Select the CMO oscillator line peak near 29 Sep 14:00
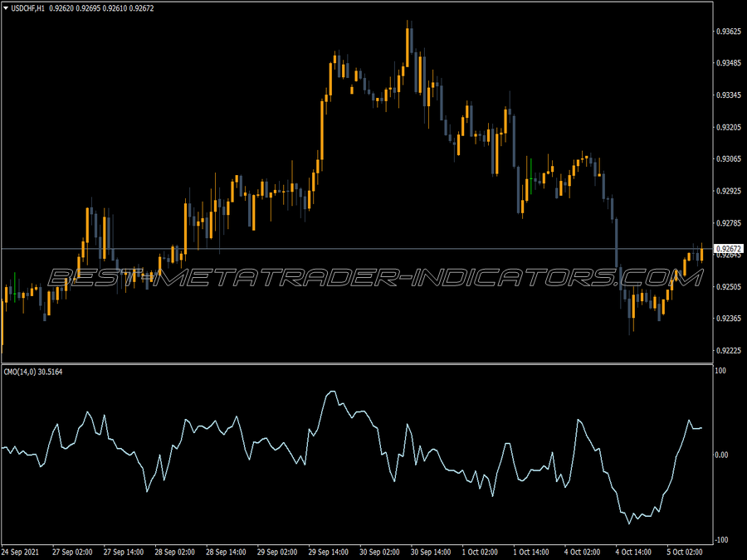 pyautogui.click(x=331, y=392)
